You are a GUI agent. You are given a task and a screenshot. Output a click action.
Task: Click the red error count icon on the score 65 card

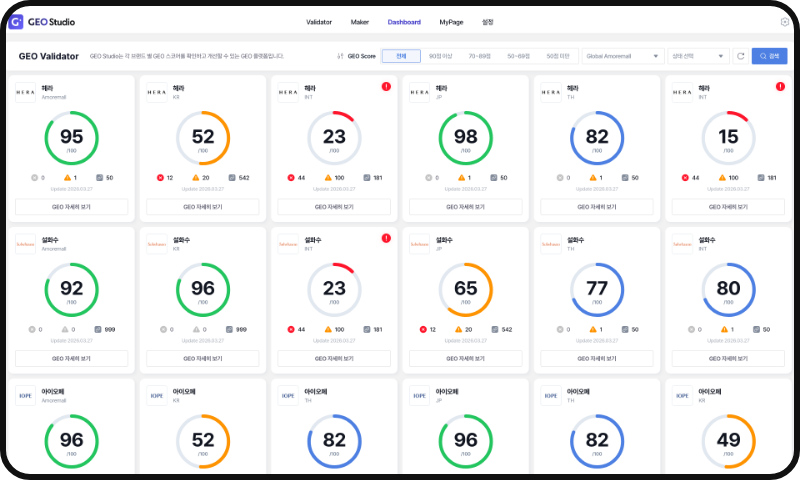pos(423,330)
